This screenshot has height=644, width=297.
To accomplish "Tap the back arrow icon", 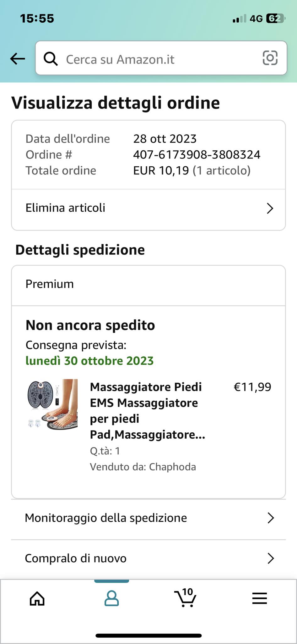I will click(18, 58).
